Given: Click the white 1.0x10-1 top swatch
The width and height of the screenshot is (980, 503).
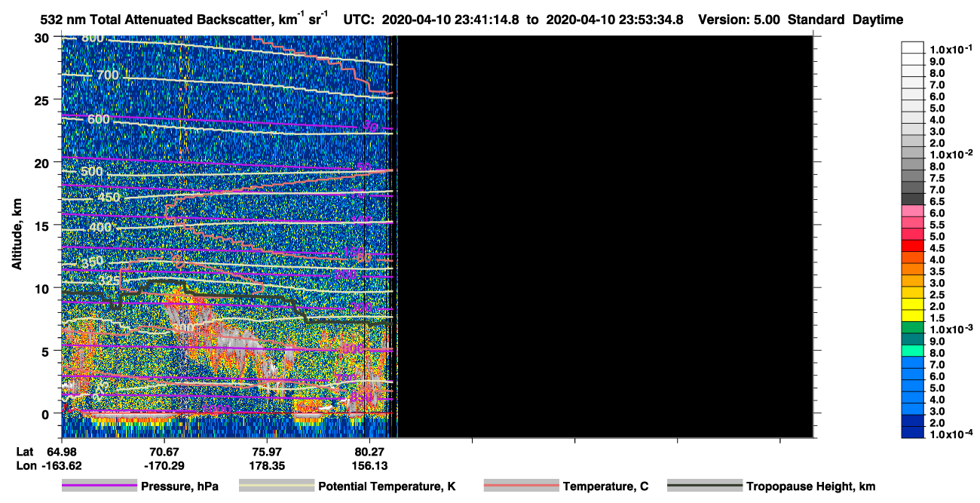Looking at the screenshot, I should click(x=913, y=49).
